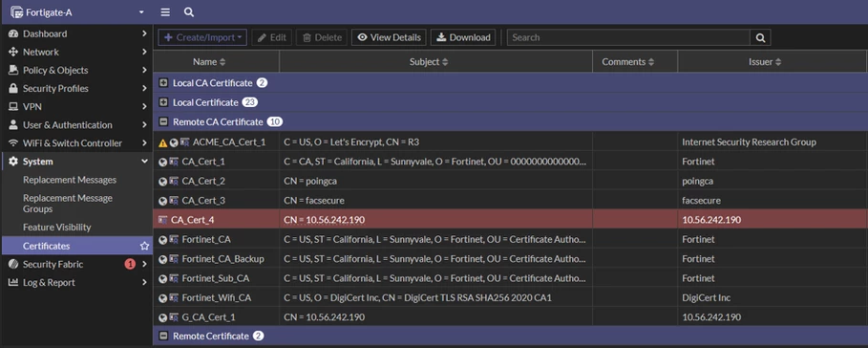This screenshot has width=868, height=348.
Task: Click the Edit button
Action: click(272, 37)
